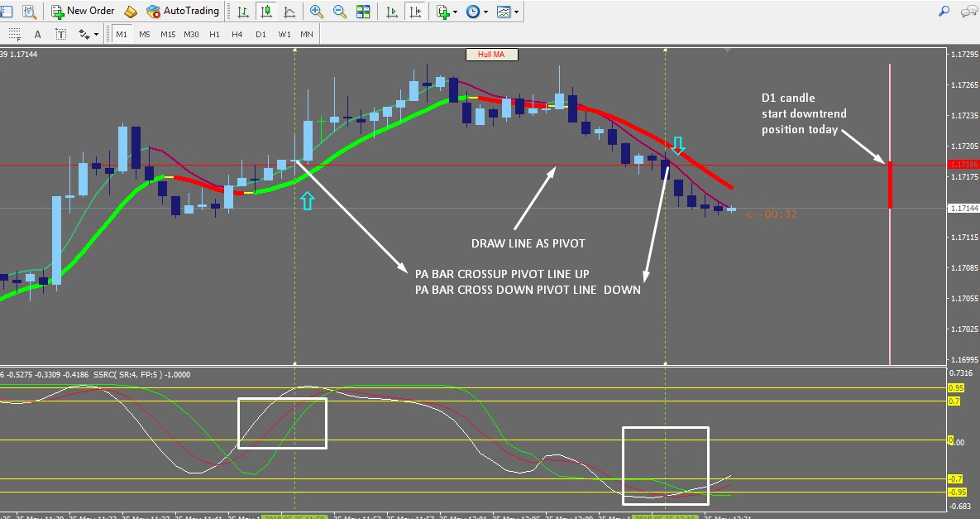The width and height of the screenshot is (980, 519).
Task: Switch to the M5 timeframe
Action: (x=145, y=35)
